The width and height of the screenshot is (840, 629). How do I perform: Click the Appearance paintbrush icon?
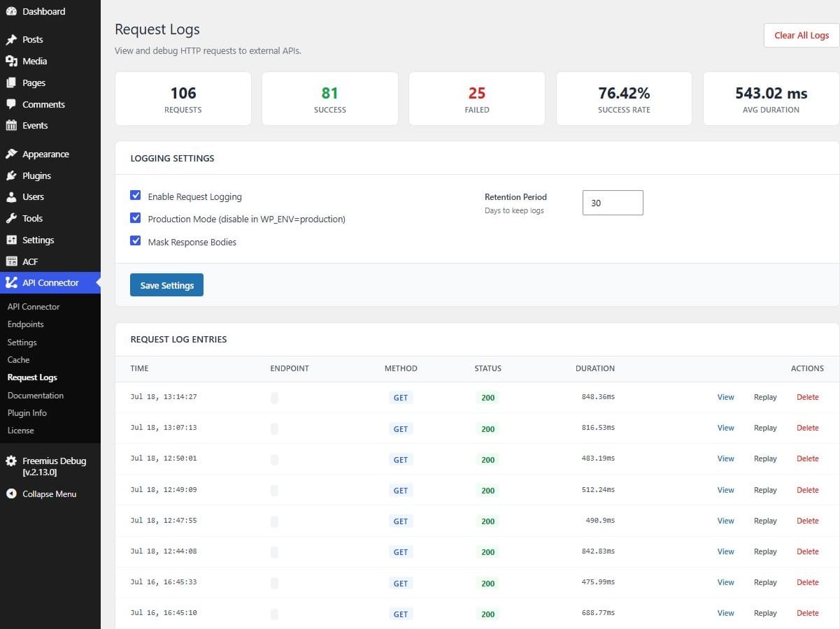tap(11, 154)
